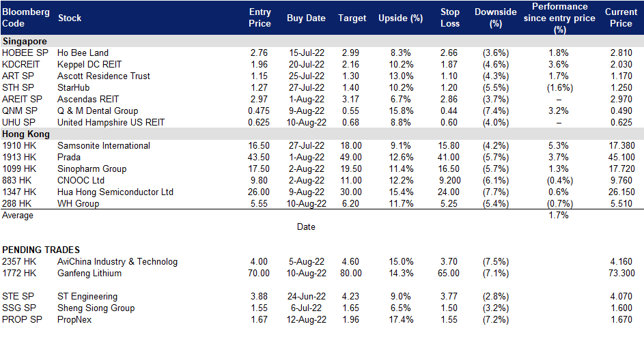
Task: Click the Stop Loss column header
Action: 450,18
